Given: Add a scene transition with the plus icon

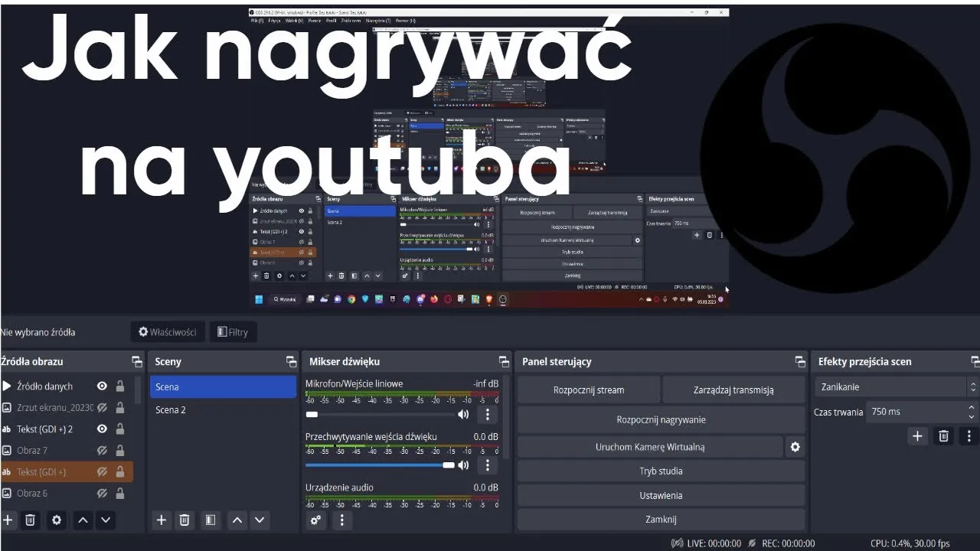Looking at the screenshot, I should click(x=917, y=435).
